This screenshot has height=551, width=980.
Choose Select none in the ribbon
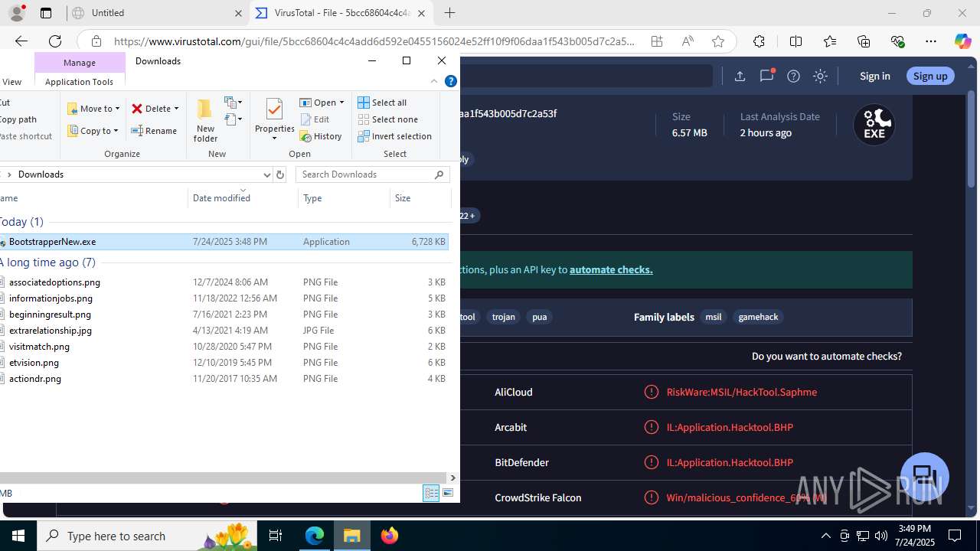point(387,119)
